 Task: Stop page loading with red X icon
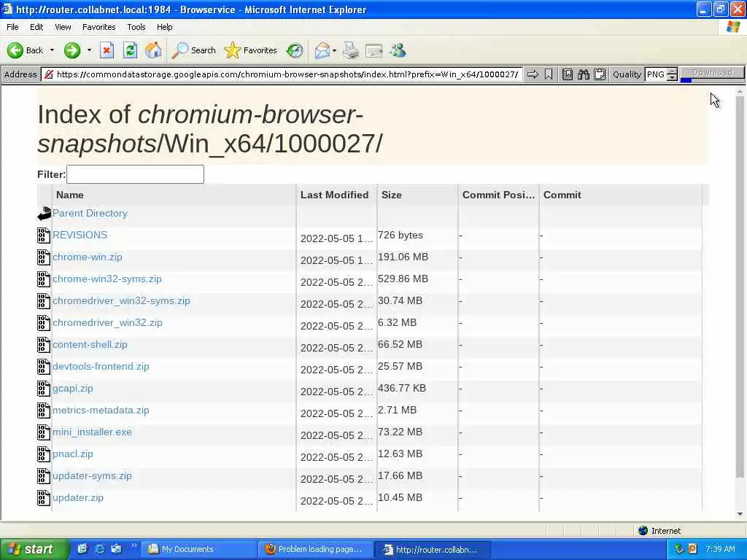(x=107, y=50)
